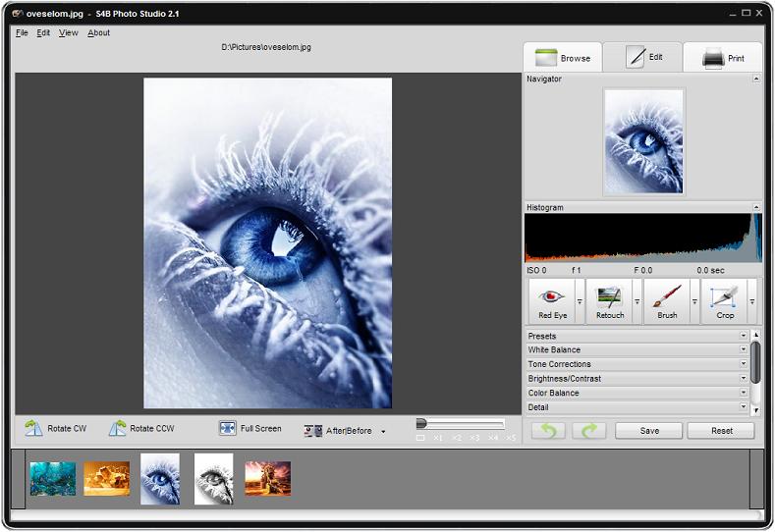Click the green redo arrow button

pyautogui.click(x=589, y=431)
